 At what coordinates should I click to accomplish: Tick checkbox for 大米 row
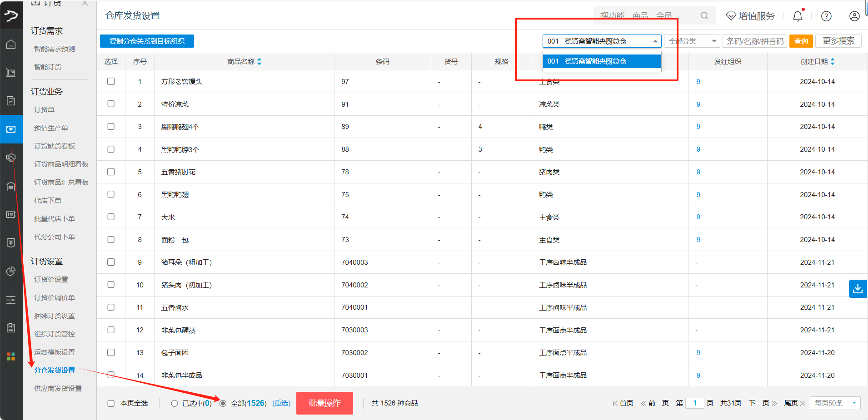pyautogui.click(x=111, y=217)
